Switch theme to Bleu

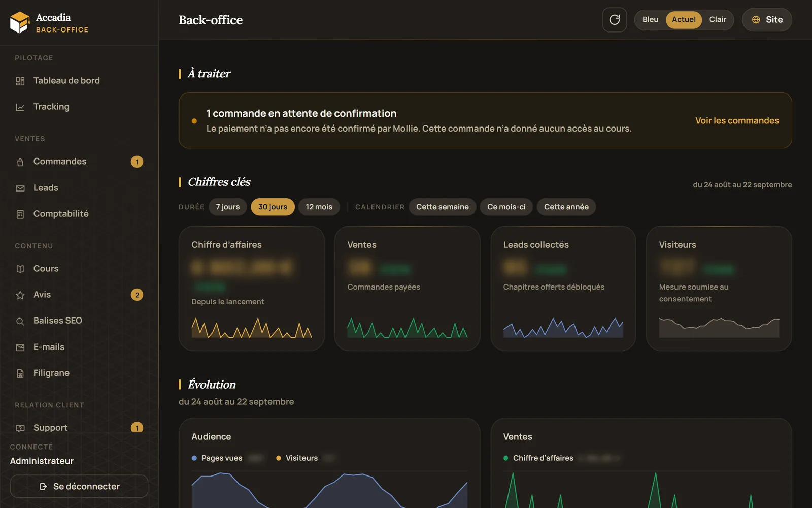[x=650, y=20]
